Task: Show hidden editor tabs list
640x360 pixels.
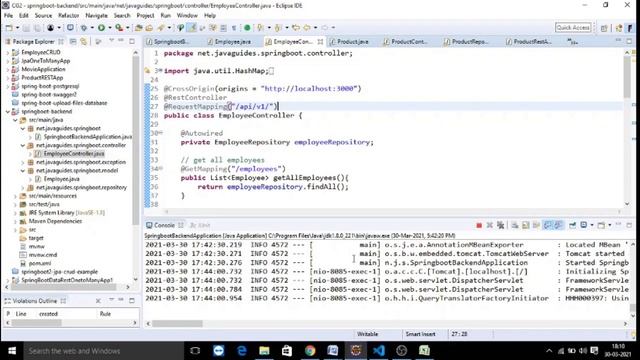Action: (x=573, y=42)
